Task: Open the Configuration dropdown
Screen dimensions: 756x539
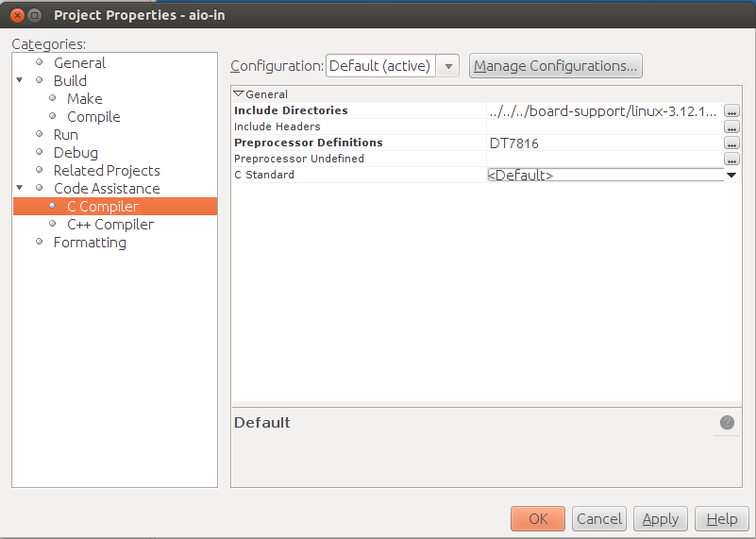Action: coord(449,66)
